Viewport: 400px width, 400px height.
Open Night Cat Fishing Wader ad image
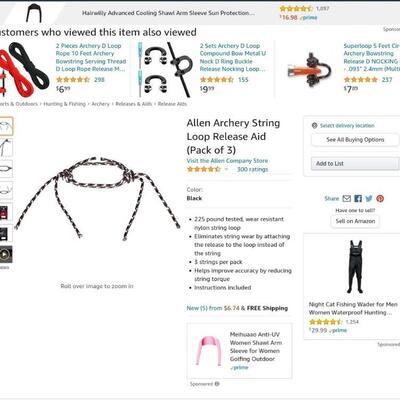[x=354, y=267]
